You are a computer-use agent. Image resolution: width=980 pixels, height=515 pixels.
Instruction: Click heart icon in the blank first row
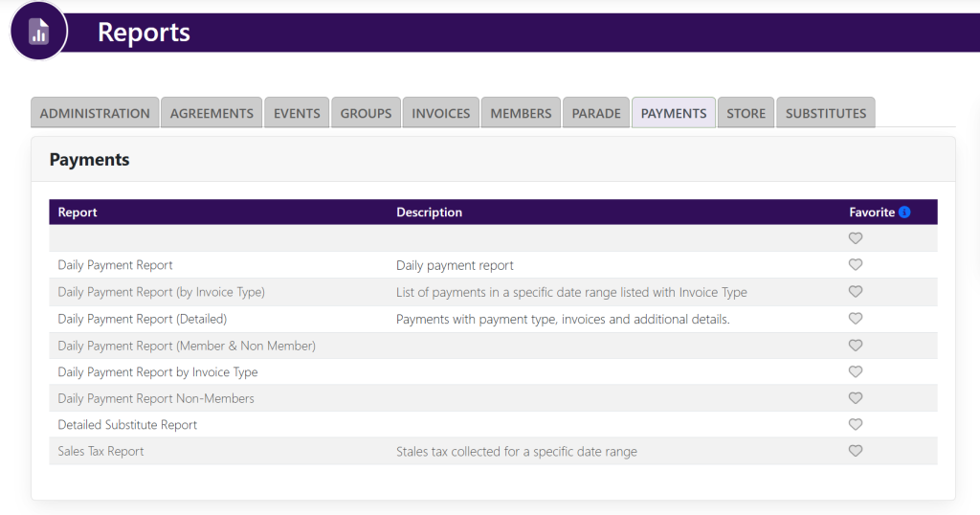pyautogui.click(x=856, y=238)
